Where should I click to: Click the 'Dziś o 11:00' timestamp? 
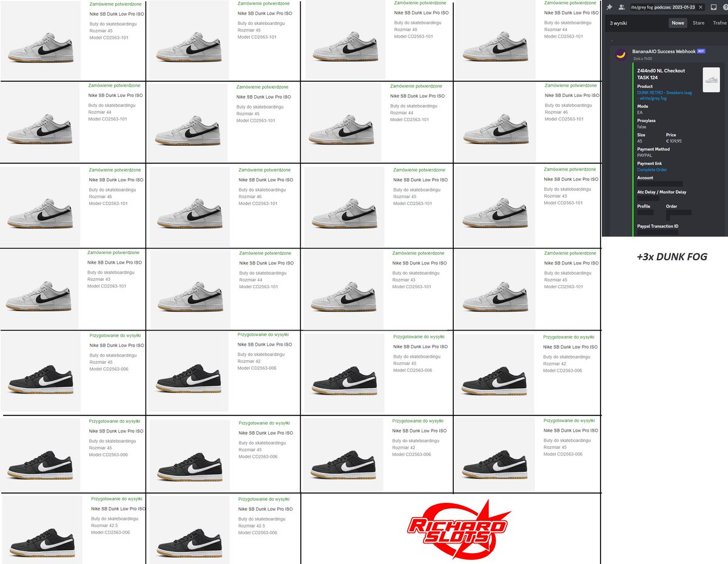(x=642, y=58)
